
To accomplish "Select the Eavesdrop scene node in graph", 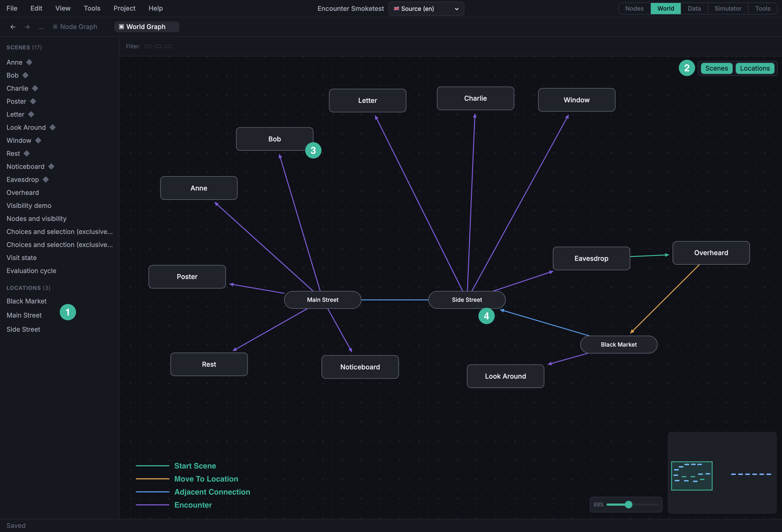I will (592, 258).
